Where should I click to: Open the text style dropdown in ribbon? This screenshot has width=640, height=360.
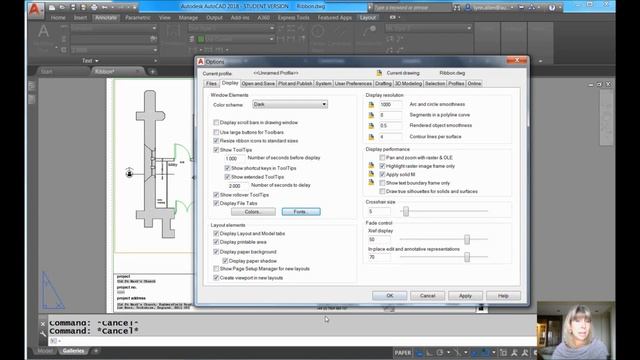tap(154, 28)
